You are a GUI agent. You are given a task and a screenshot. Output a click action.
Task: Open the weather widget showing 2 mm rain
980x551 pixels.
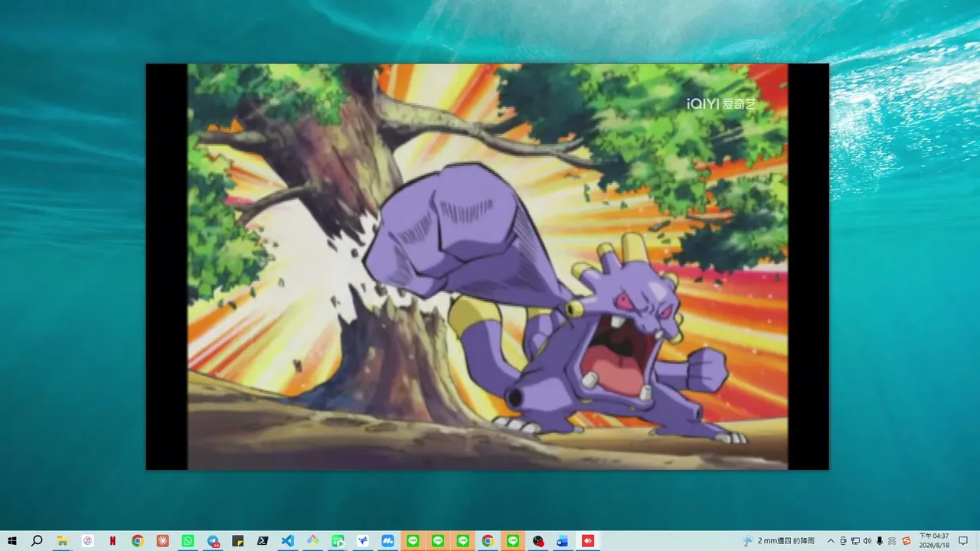click(779, 540)
